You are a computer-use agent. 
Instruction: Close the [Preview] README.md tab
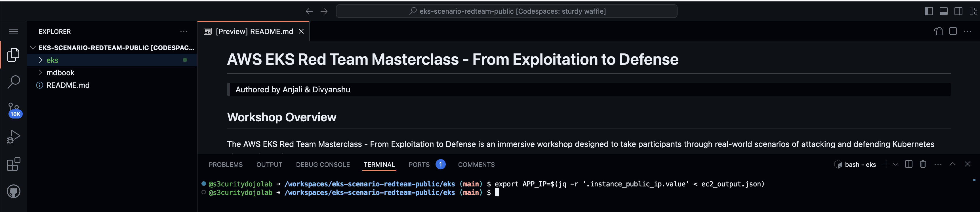coord(301,32)
